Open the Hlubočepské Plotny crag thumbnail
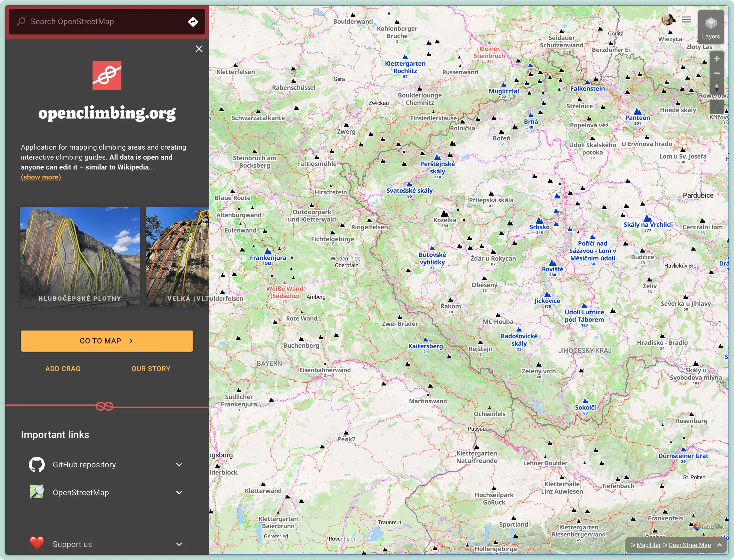Image resolution: width=734 pixels, height=560 pixels. tap(80, 257)
